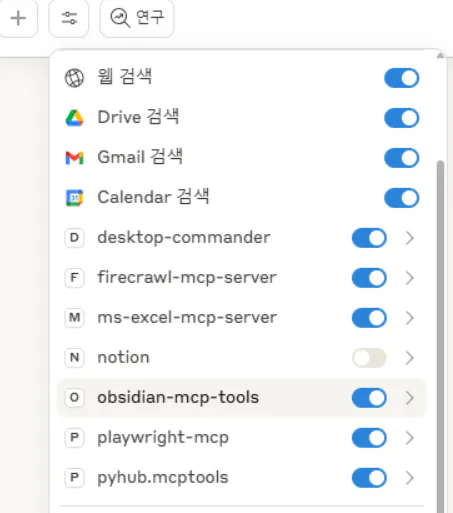
Task: Toggle the obsidian-mcp-tools switch
Action: (x=369, y=398)
